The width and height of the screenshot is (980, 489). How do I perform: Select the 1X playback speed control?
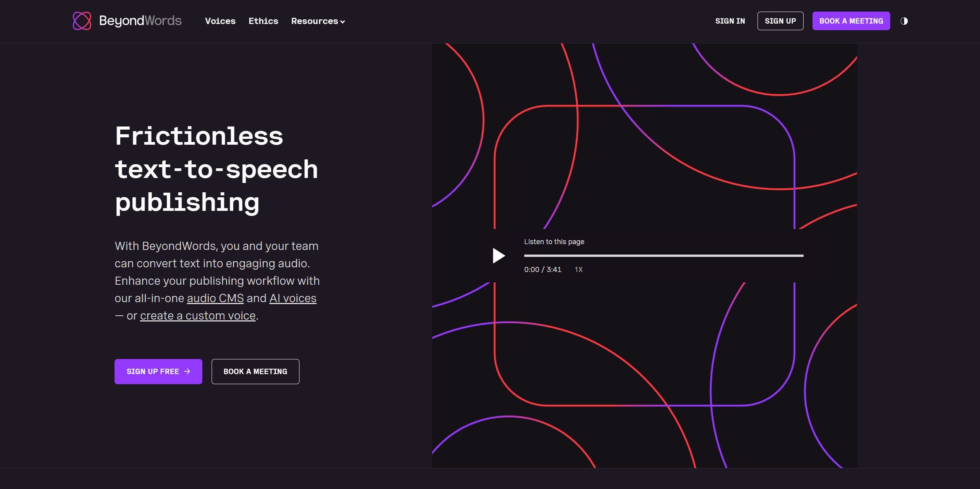(578, 270)
